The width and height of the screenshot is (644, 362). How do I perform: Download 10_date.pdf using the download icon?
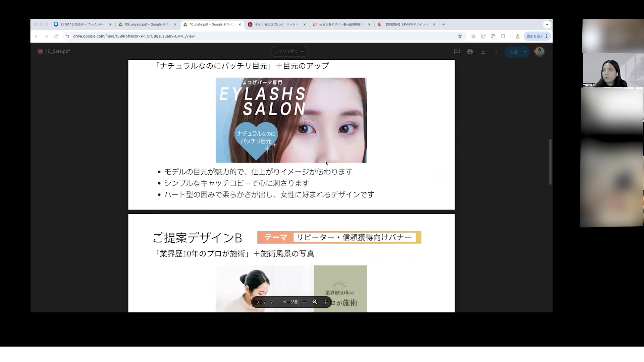click(483, 51)
